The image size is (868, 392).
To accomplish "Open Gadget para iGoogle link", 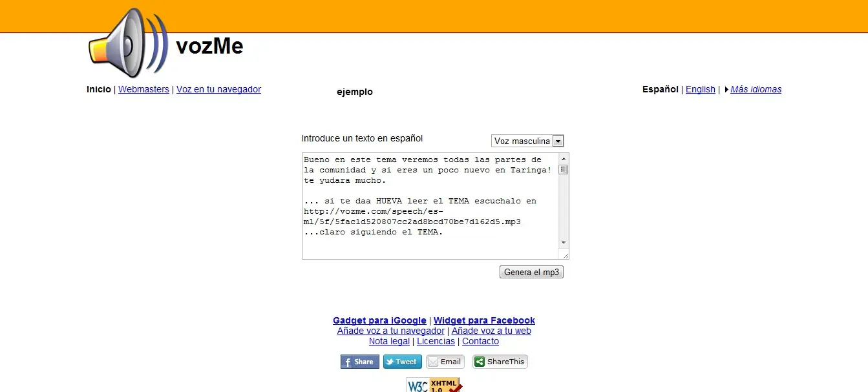I will point(379,320).
